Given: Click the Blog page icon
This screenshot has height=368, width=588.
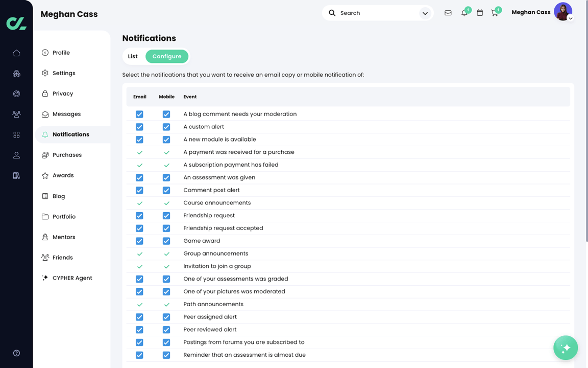Looking at the screenshot, I should [x=45, y=196].
